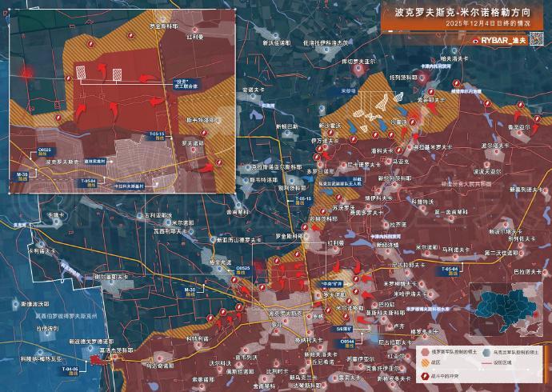Click the left hatched rectangle in the inset
Image resolution: width=552 pixels, height=392 pixels.
pos(81,72)
